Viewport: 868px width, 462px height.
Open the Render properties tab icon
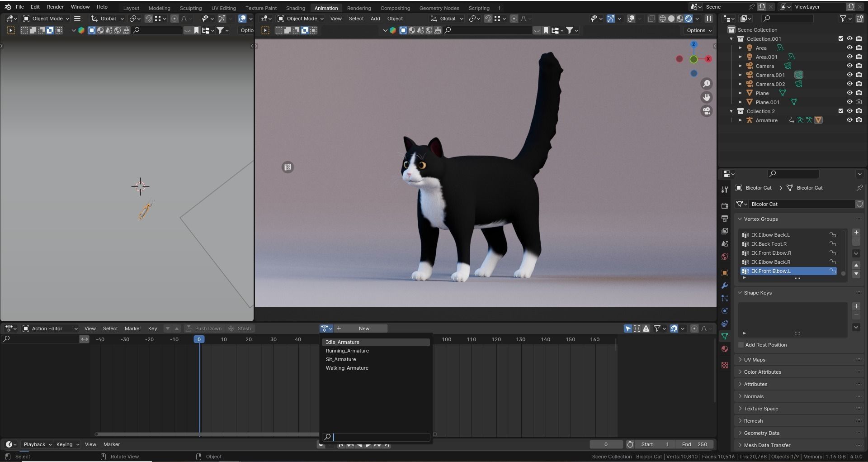click(725, 206)
